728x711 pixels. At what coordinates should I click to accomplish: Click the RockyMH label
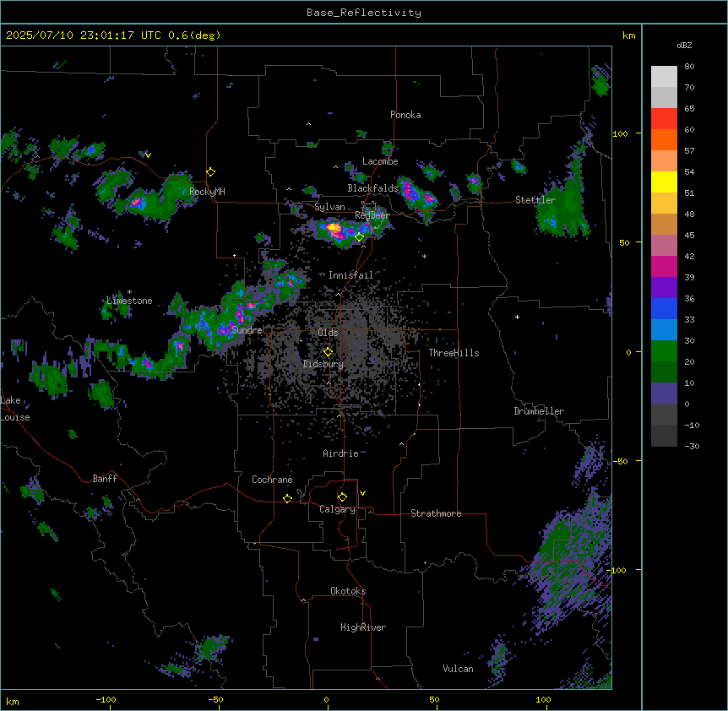point(207,191)
